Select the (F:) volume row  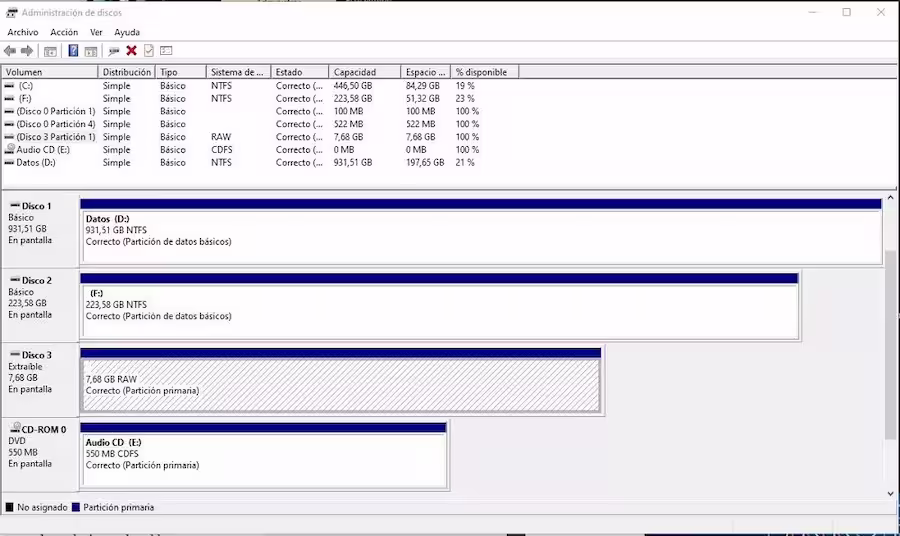[x=261, y=98]
